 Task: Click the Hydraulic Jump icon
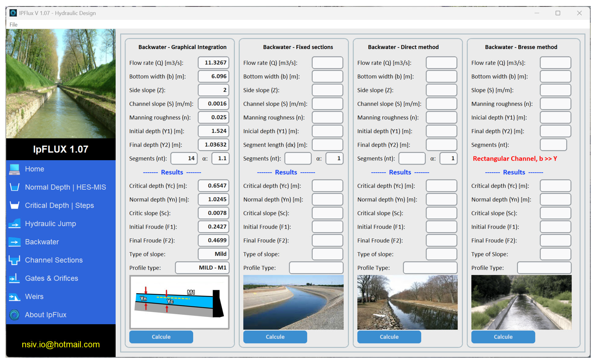tap(14, 224)
